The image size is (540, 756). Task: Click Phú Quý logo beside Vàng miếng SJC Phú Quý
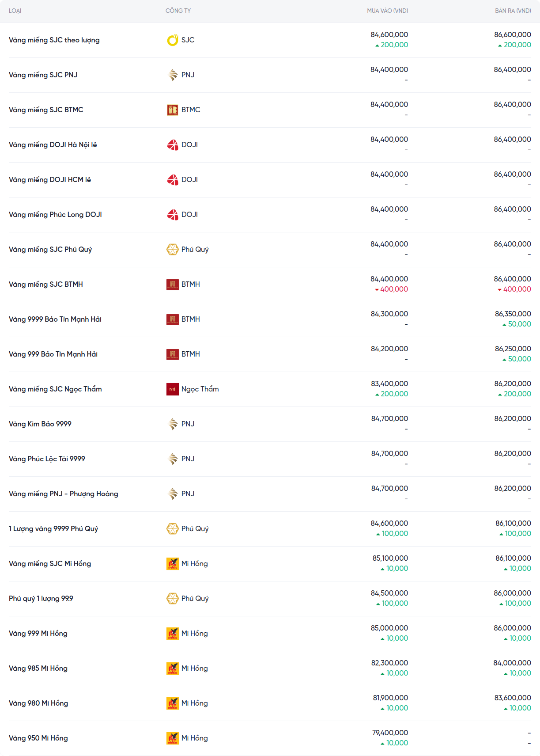pos(172,250)
